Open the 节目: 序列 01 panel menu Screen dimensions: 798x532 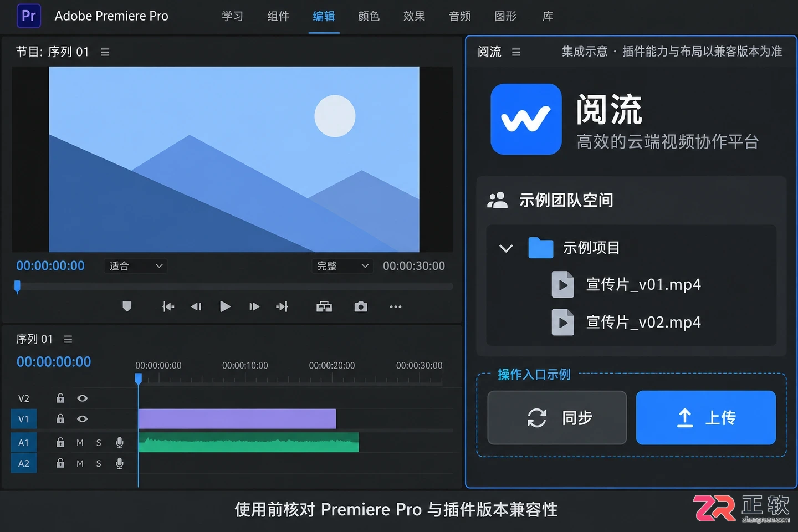tap(105, 52)
